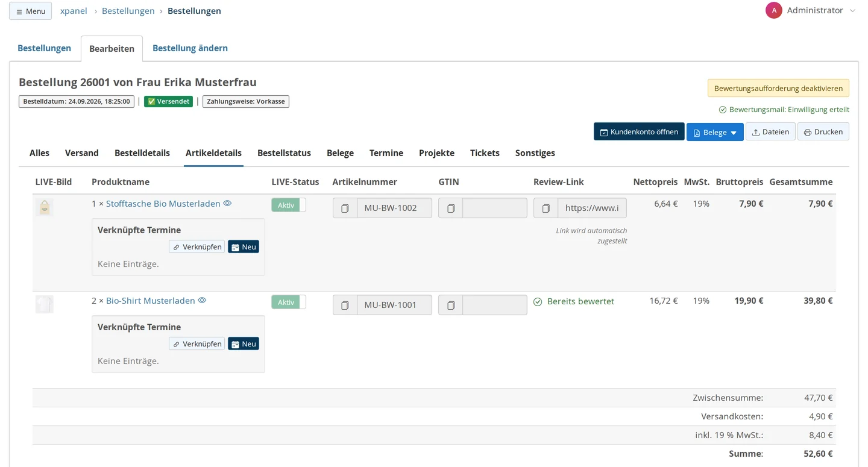The width and height of the screenshot is (868, 467).
Task: Click the Bestelldatum badge
Action: (x=77, y=101)
